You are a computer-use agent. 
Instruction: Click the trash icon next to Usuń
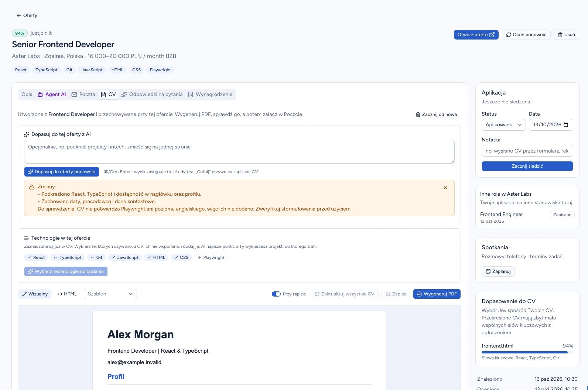click(560, 35)
